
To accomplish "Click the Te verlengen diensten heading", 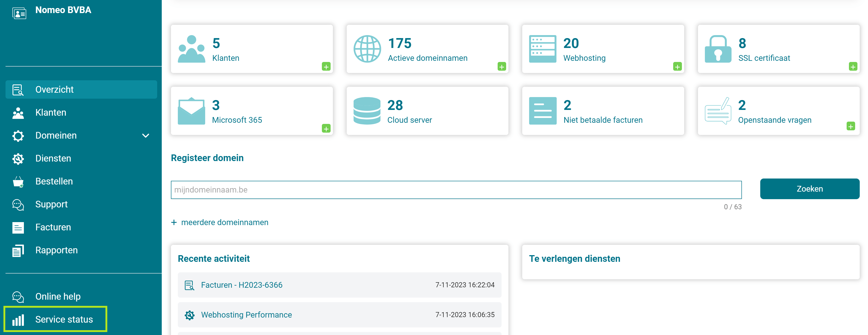I will point(574,259).
